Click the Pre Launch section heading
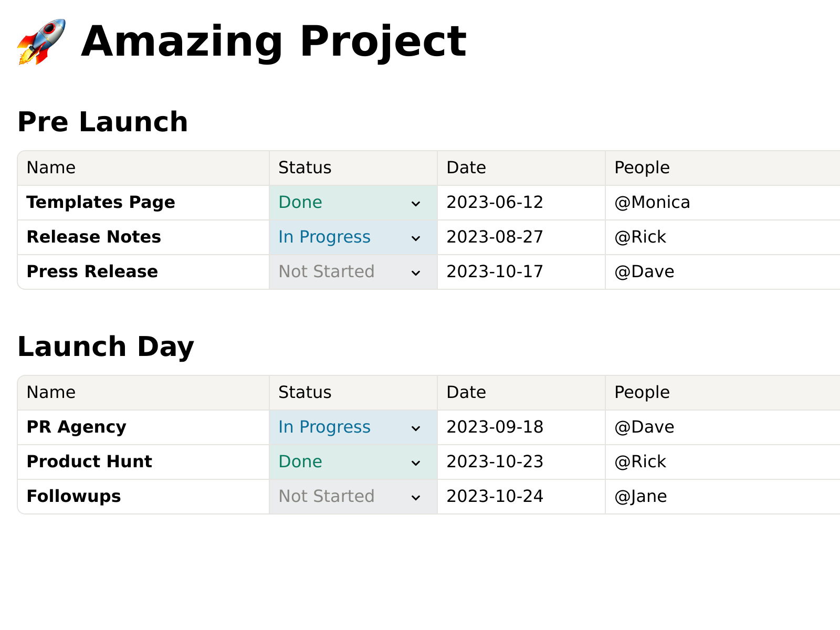 [x=103, y=122]
